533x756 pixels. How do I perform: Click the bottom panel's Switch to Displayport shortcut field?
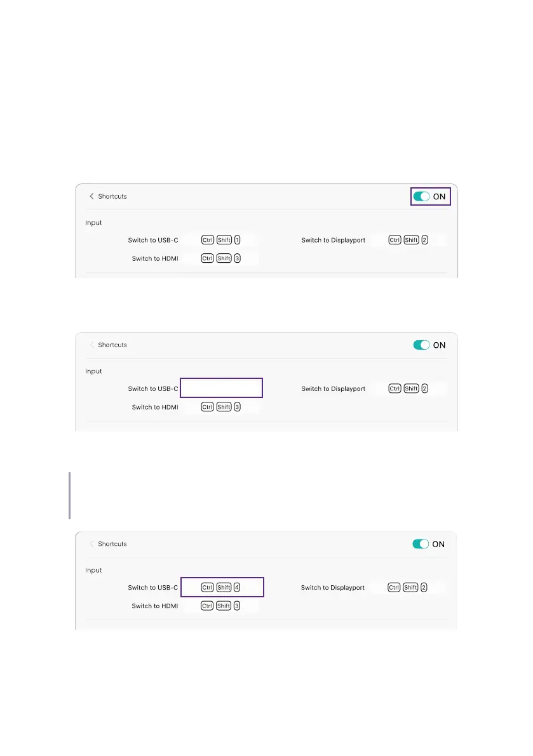(408, 587)
